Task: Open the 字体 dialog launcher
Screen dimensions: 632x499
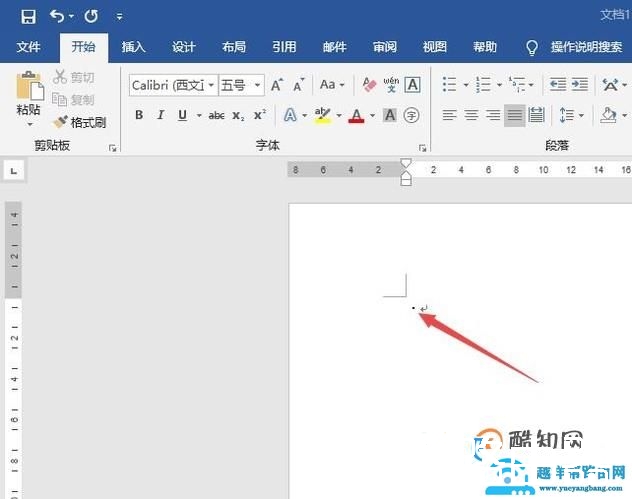Action: click(422, 148)
